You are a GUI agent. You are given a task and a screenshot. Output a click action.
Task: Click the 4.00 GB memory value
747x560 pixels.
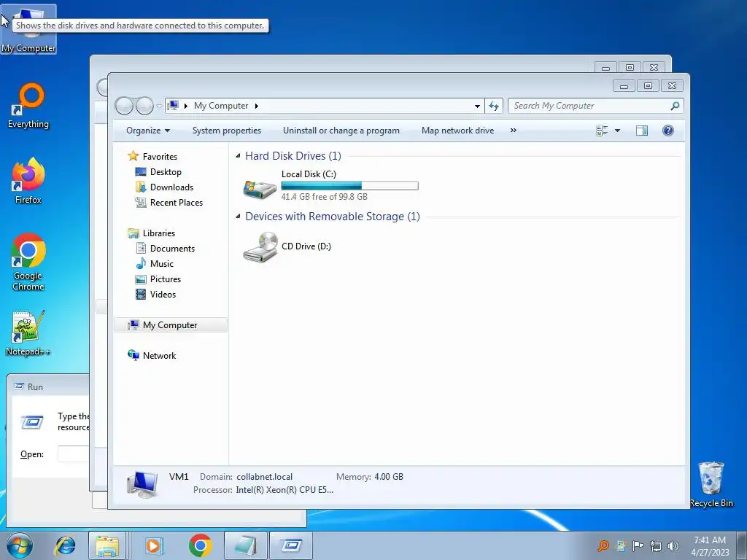click(389, 477)
